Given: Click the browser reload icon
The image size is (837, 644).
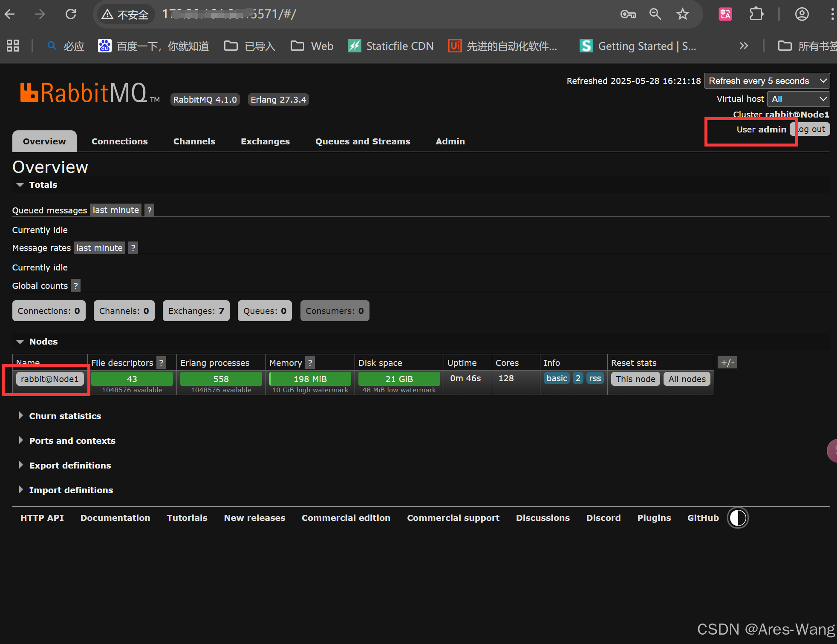Looking at the screenshot, I should point(71,14).
